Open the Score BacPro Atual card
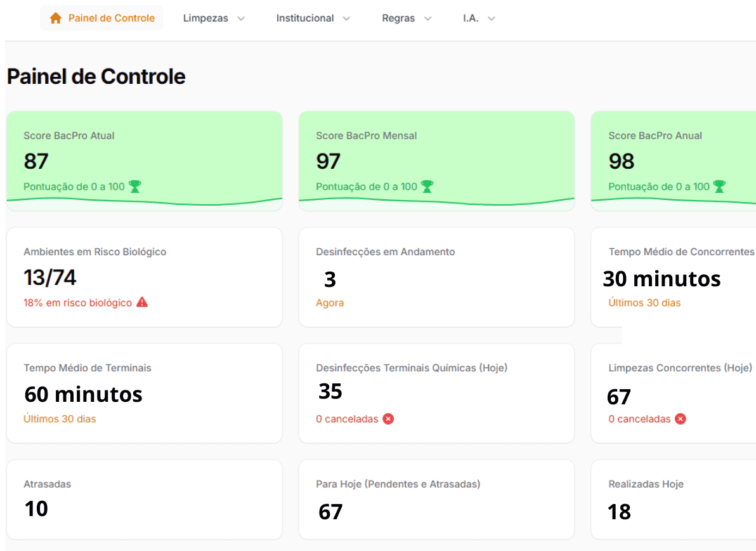Viewport: 756px width, 551px height. tap(144, 161)
